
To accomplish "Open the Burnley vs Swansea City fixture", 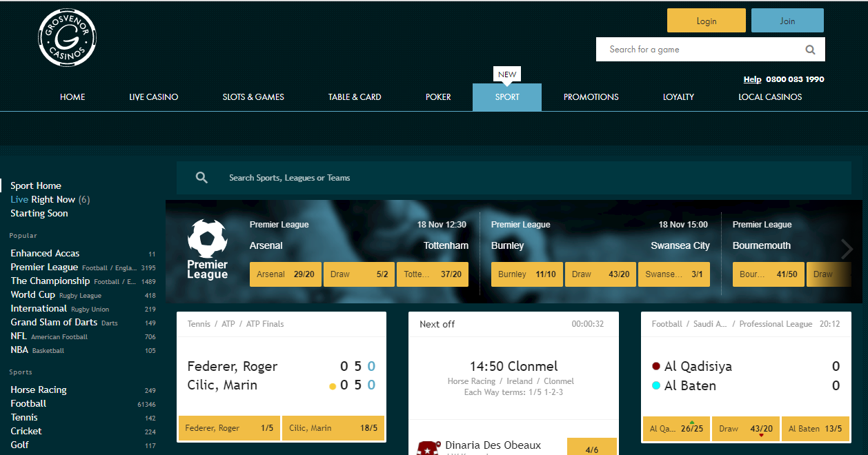I will [x=600, y=245].
